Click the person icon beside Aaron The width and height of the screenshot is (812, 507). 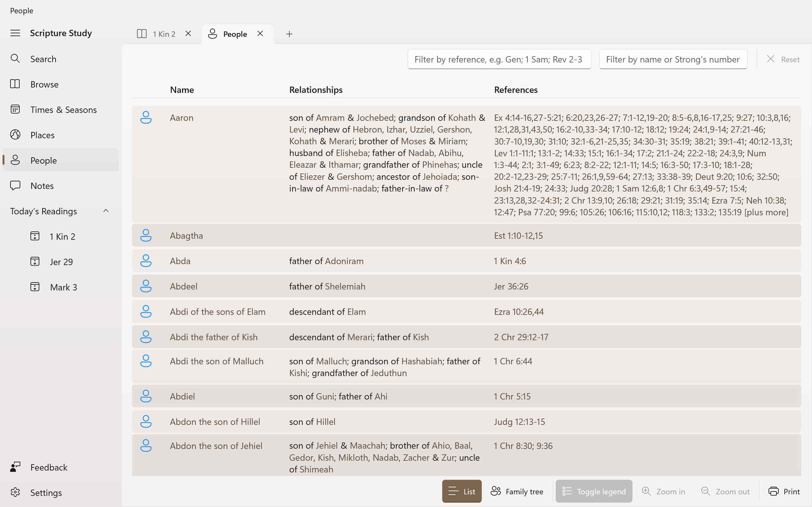pyautogui.click(x=146, y=117)
